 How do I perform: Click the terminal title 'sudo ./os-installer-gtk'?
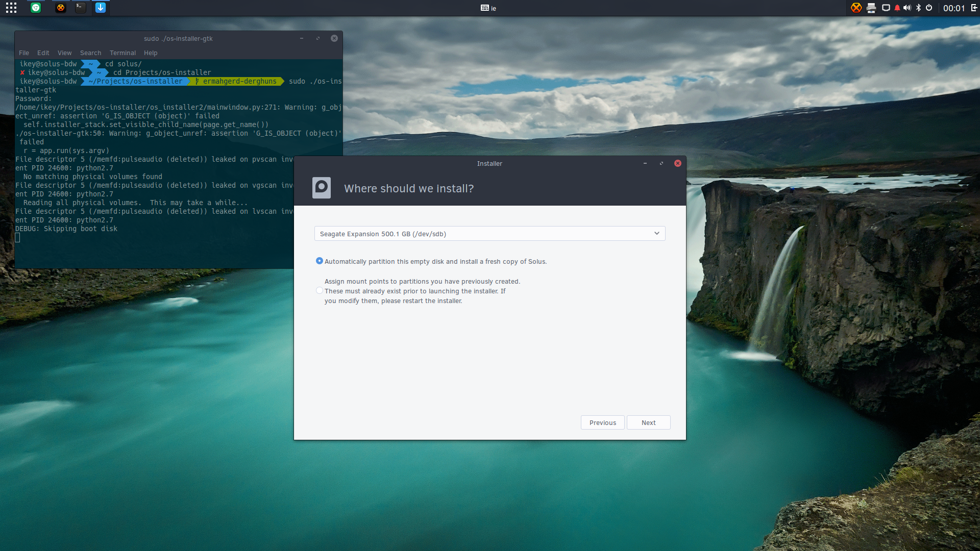pos(178,39)
